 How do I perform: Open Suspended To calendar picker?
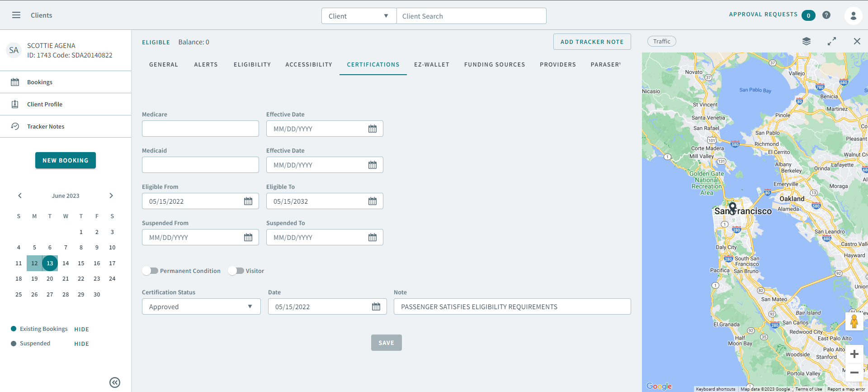coord(373,238)
